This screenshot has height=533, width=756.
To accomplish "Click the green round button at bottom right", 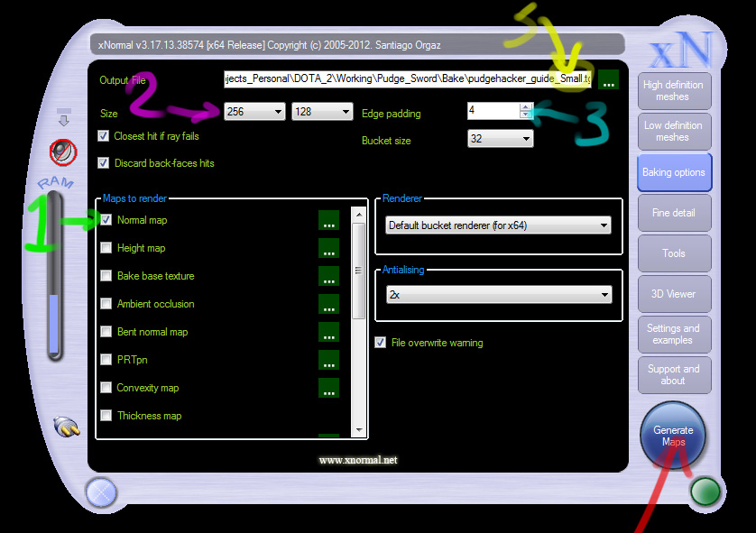I will [x=705, y=492].
